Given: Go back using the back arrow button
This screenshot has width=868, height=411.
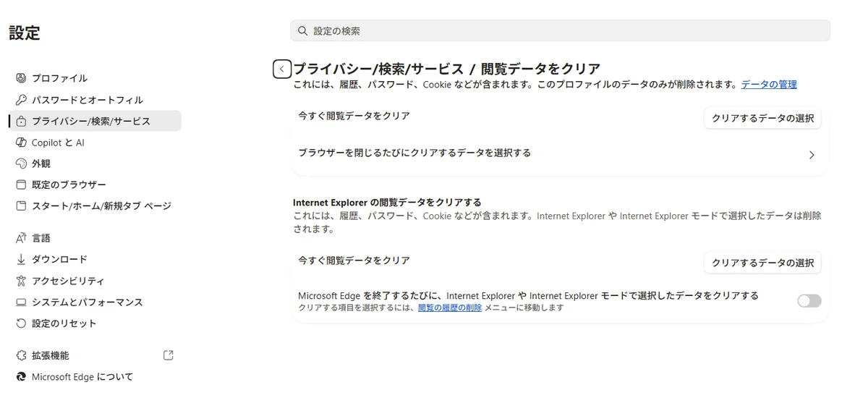Looking at the screenshot, I should tap(282, 69).
